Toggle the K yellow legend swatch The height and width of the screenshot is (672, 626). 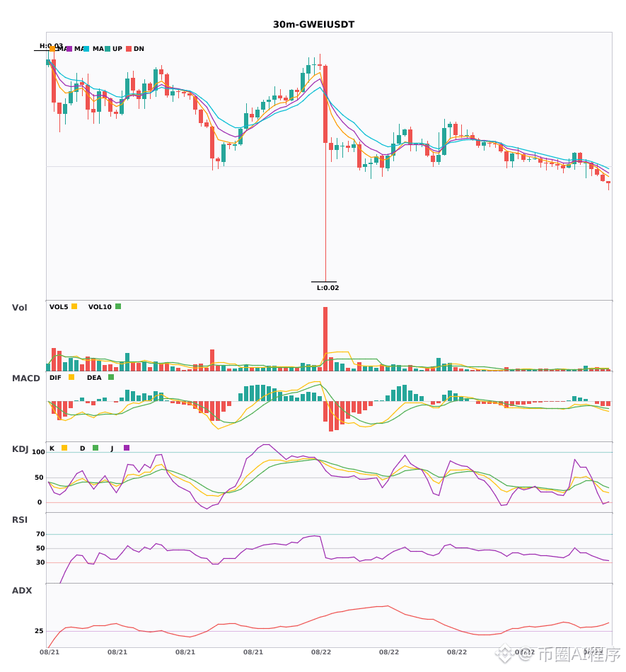64,448
